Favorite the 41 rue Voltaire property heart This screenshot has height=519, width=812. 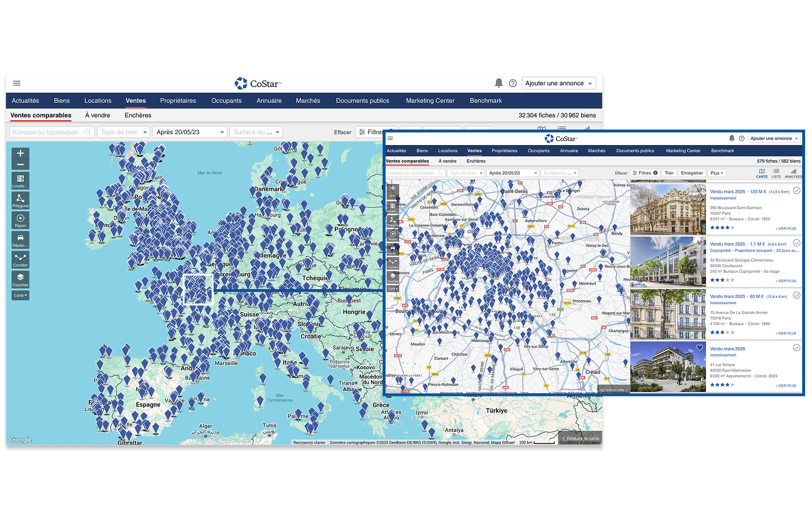pos(699,348)
